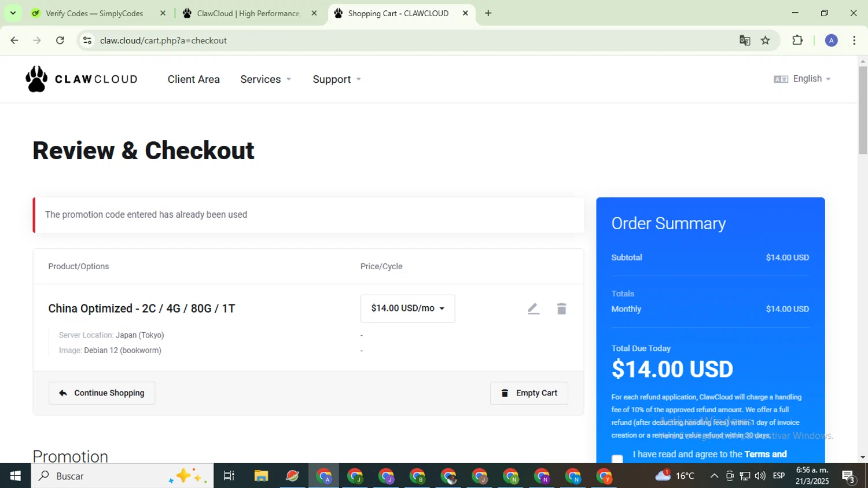Screen dimensions: 868x488
Task: Click ESP input language indicator
Action: [779, 476]
